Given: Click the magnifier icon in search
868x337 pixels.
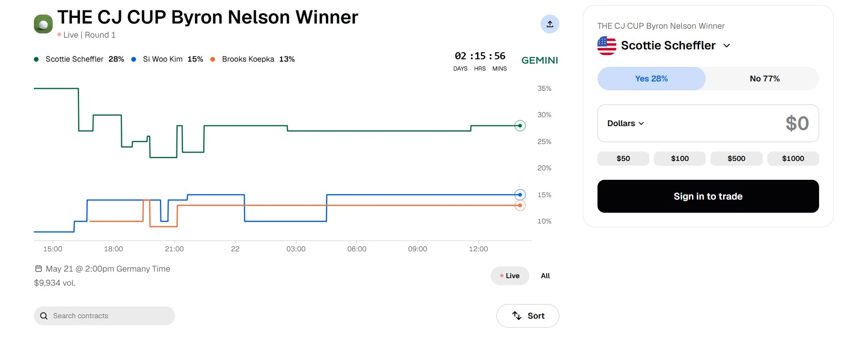Looking at the screenshot, I should pyautogui.click(x=44, y=316).
